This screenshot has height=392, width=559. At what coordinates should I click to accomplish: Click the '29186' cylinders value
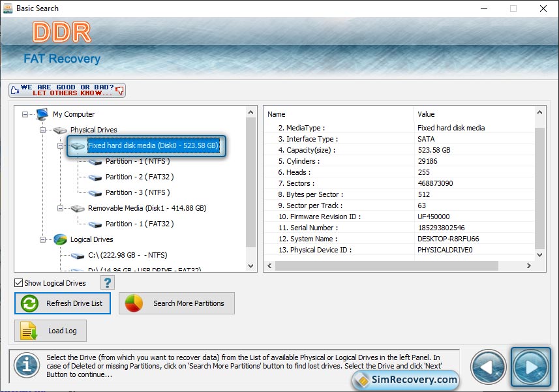pos(427,161)
